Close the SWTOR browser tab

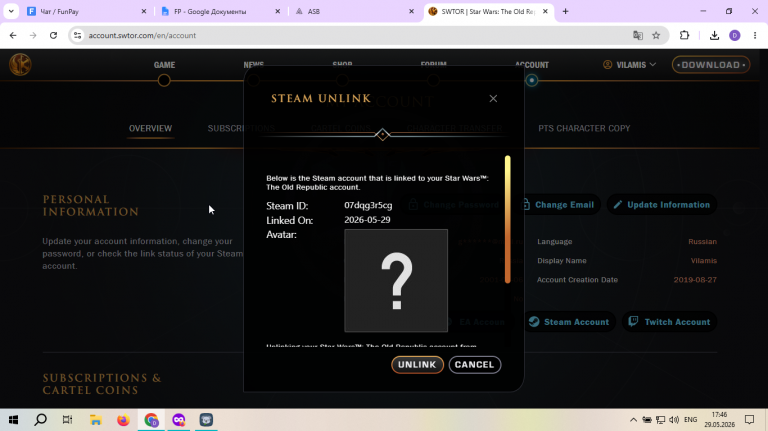point(545,11)
